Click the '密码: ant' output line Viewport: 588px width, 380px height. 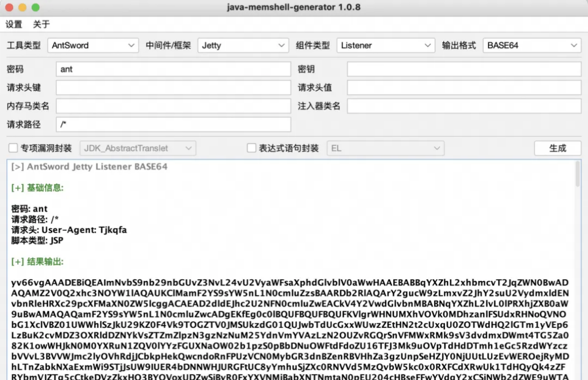[x=29, y=208]
